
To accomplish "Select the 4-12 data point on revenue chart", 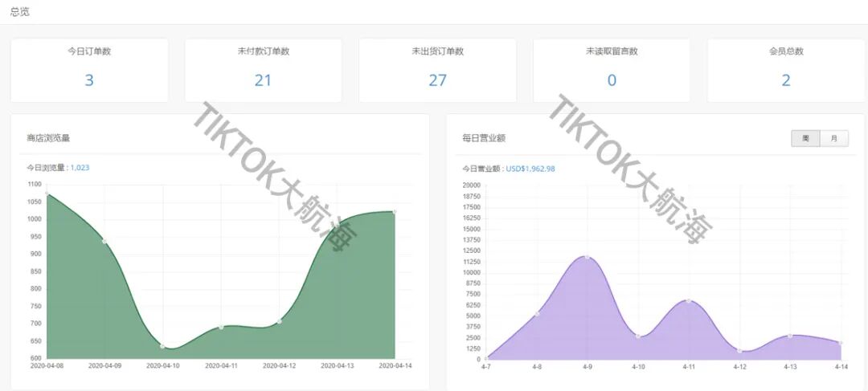I will pos(739,351).
